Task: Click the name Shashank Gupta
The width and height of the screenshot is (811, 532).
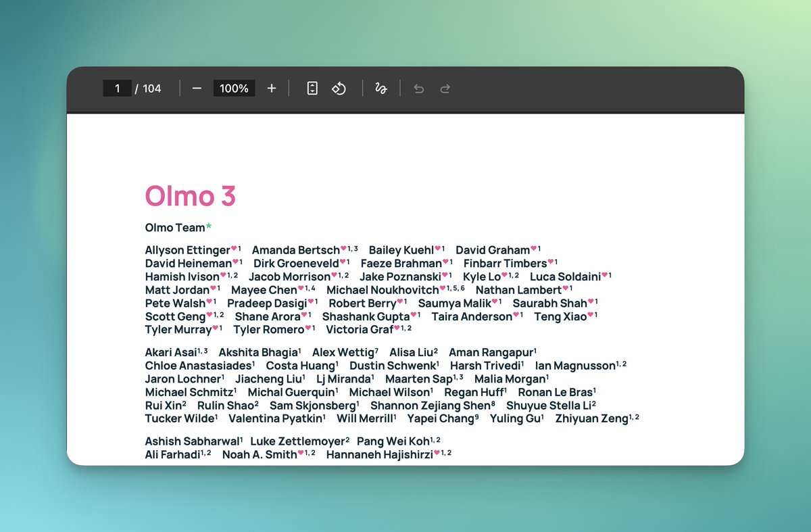Action: pyautogui.click(x=366, y=316)
